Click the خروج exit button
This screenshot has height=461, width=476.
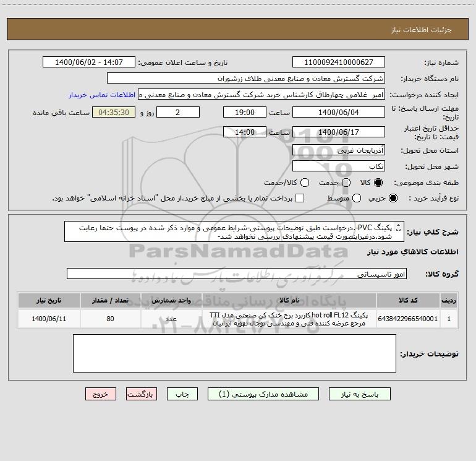[101, 394]
